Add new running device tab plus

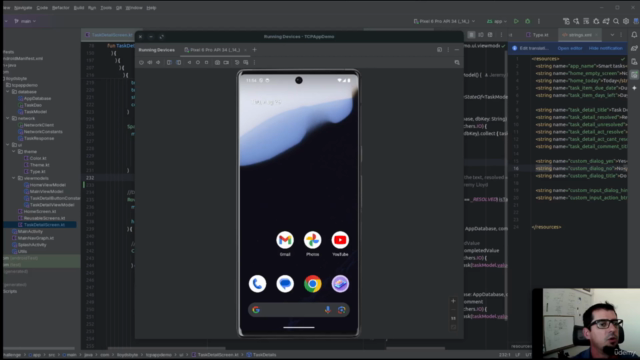(254, 50)
